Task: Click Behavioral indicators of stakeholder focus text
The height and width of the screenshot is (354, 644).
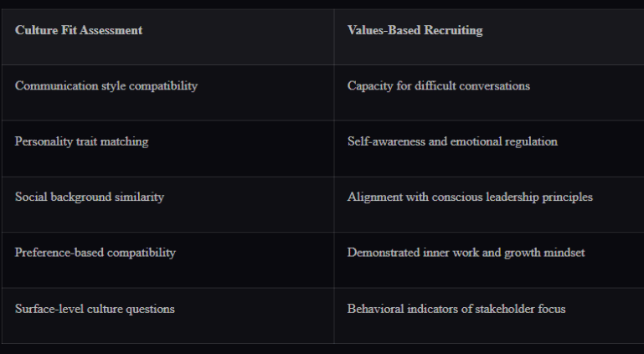Action: coord(456,309)
